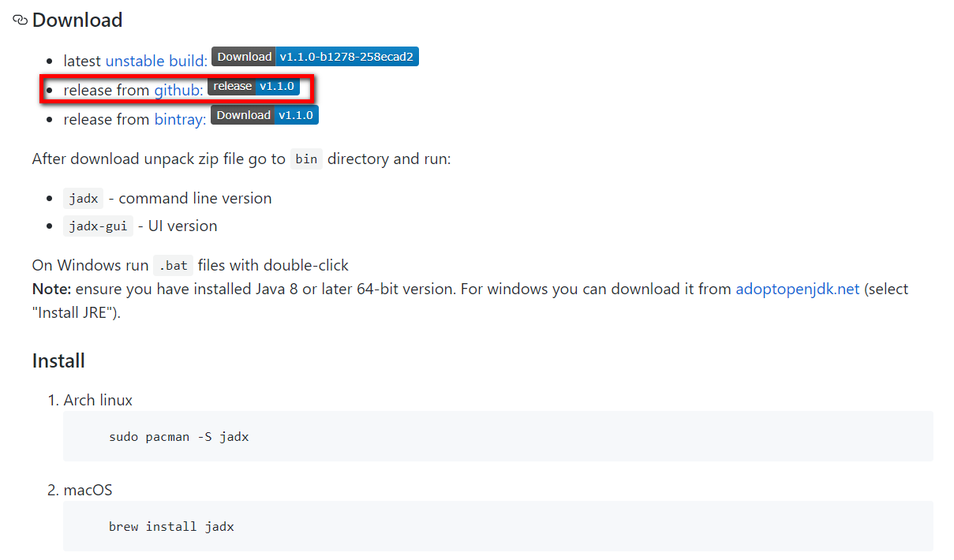
Task: Open the unstable build link
Action: pos(156,61)
